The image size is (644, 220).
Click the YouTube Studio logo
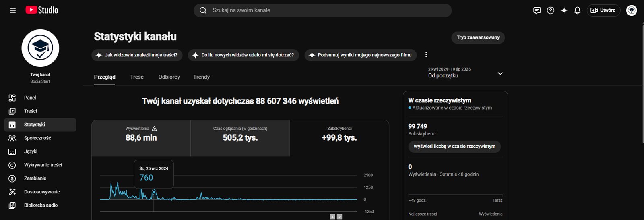point(42,10)
